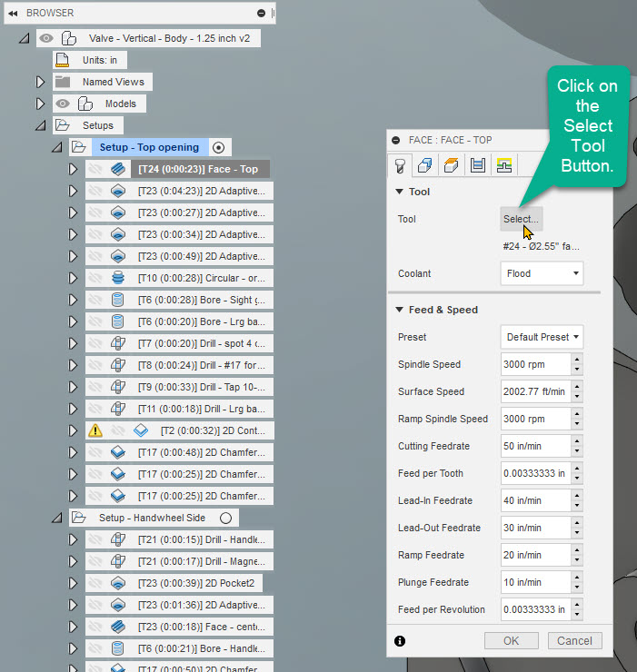This screenshot has height=672, width=637.
Task: Click the T6 0:00:20 Bore - Lrg icon
Action: pos(118,321)
